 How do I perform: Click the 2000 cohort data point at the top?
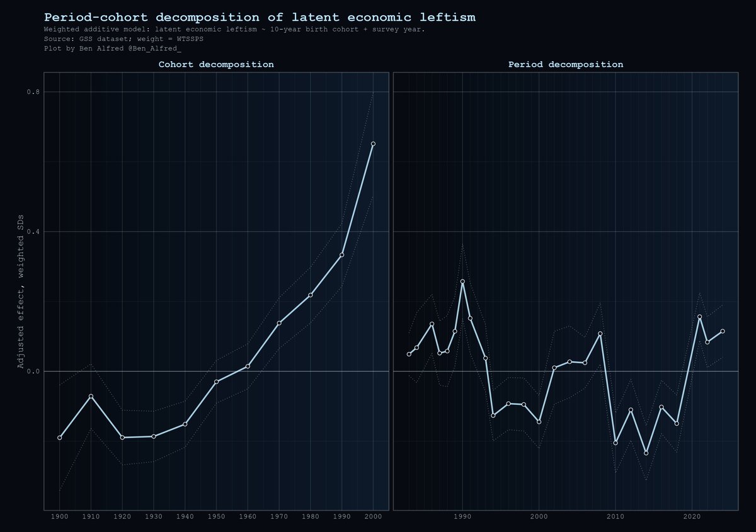click(373, 144)
